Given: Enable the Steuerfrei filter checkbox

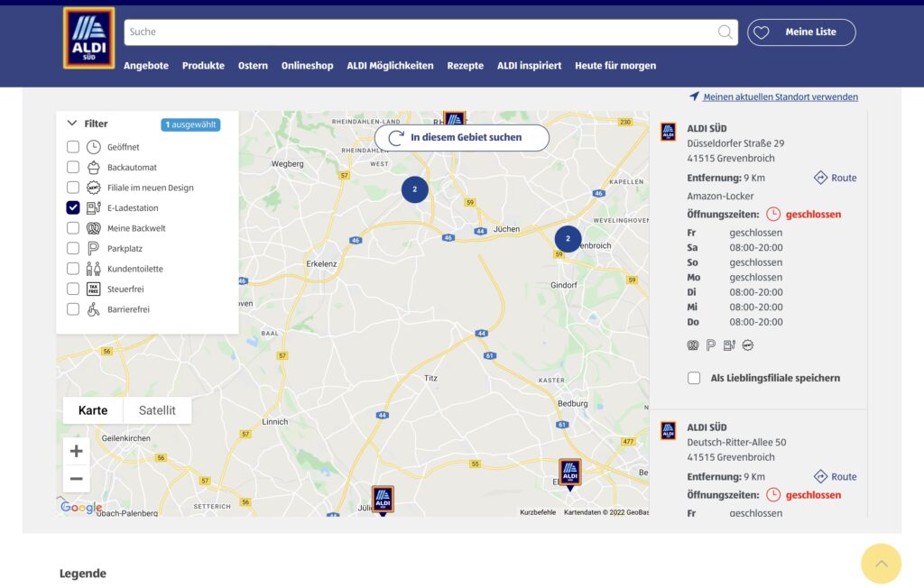Looking at the screenshot, I should point(73,289).
